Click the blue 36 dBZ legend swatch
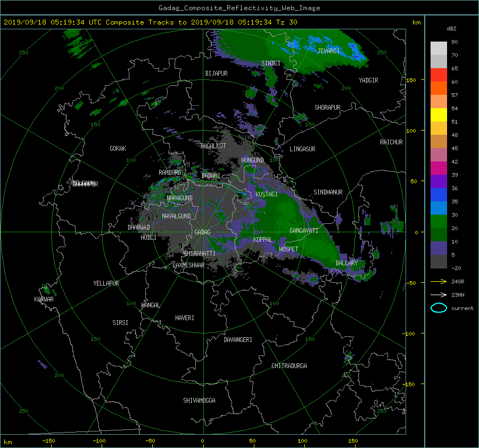 (x=439, y=194)
